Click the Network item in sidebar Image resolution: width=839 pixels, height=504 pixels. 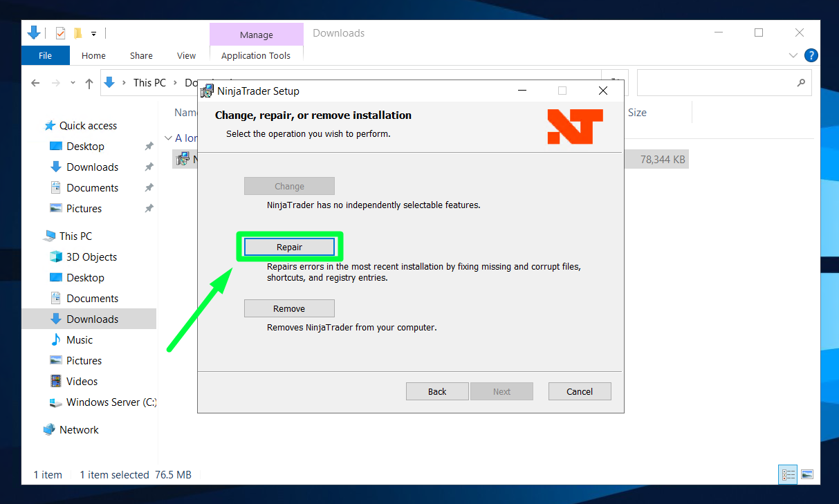click(79, 429)
